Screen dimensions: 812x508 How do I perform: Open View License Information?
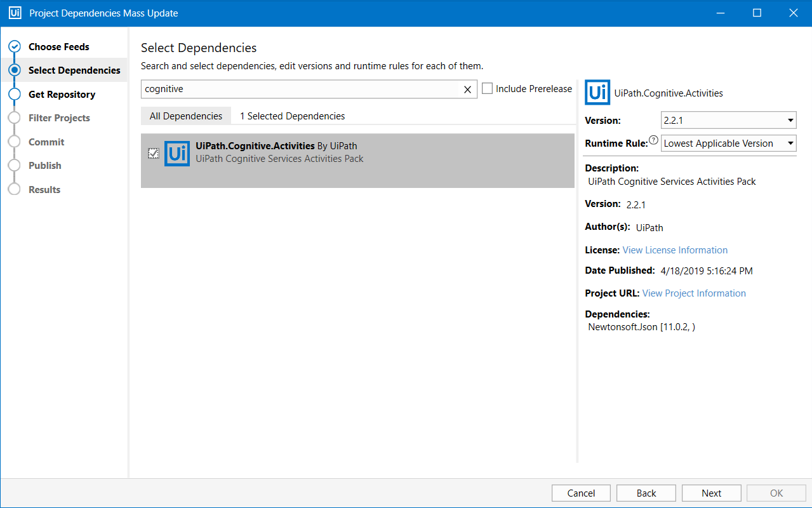(x=674, y=250)
